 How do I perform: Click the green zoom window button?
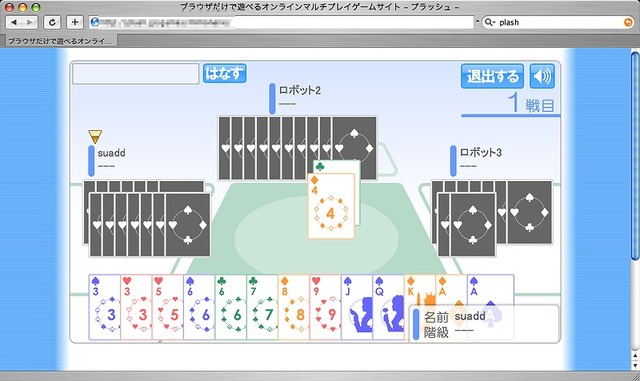(x=36, y=7)
